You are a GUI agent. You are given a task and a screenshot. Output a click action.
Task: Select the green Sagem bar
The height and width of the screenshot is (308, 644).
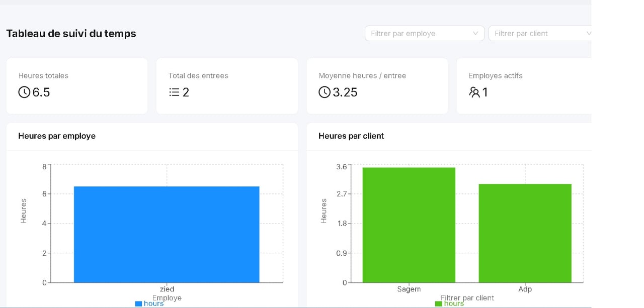pyautogui.click(x=409, y=225)
